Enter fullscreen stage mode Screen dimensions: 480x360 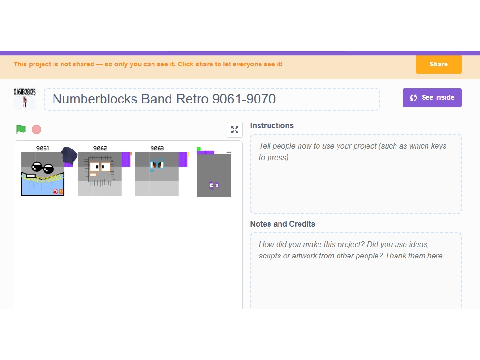click(234, 129)
